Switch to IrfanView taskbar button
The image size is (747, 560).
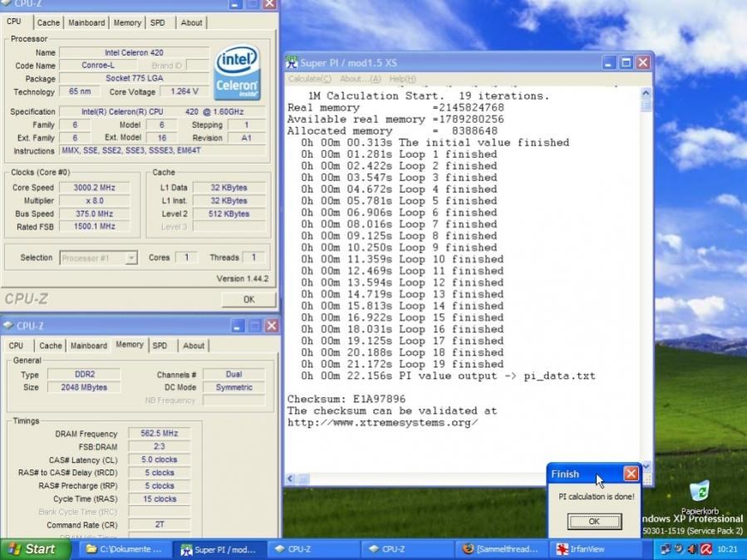[596, 549]
